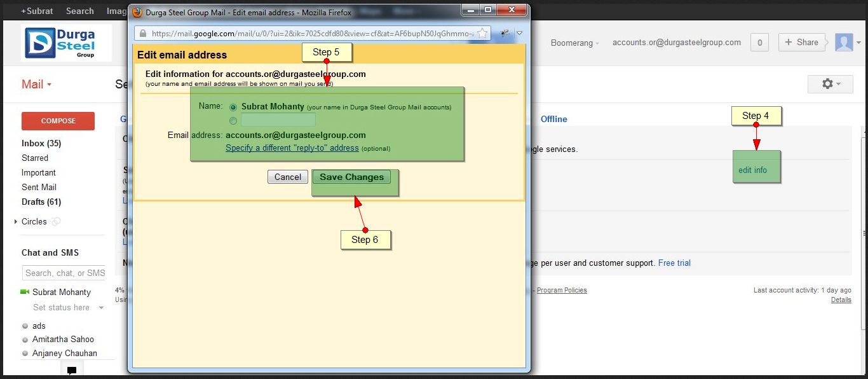
Task: Open the Set status here dropdown
Action: [68, 308]
